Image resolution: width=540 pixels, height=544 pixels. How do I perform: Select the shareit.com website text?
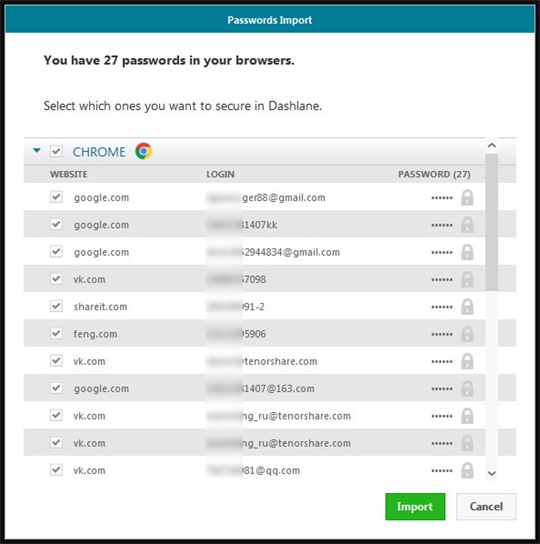100,307
